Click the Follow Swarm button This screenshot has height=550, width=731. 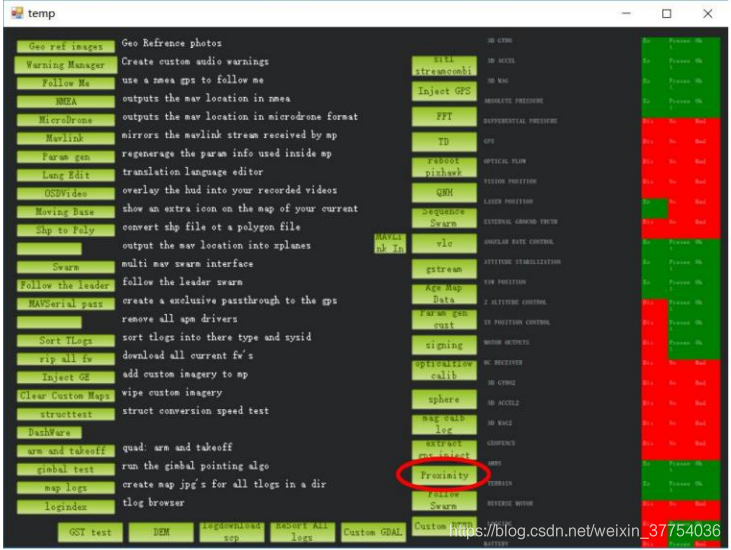pyautogui.click(x=444, y=501)
